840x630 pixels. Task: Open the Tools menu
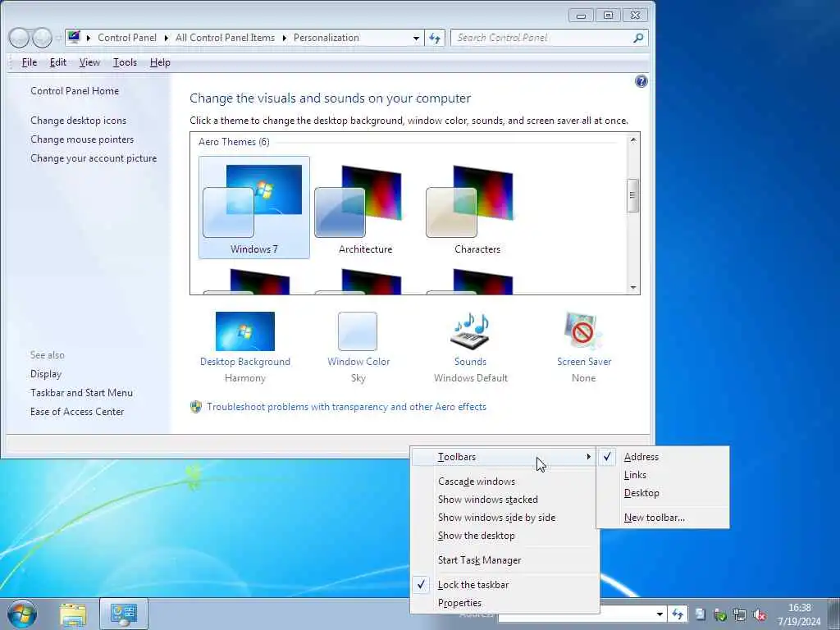click(x=125, y=62)
